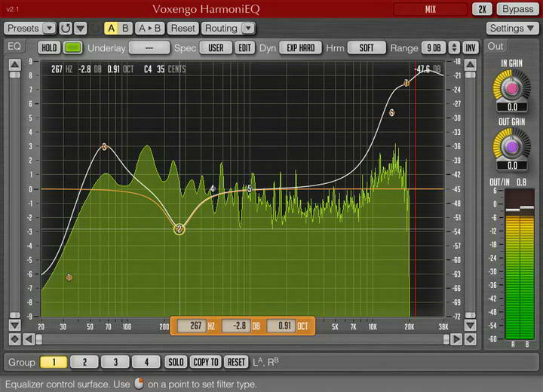Click the Reset button in the top toolbar

(183, 28)
